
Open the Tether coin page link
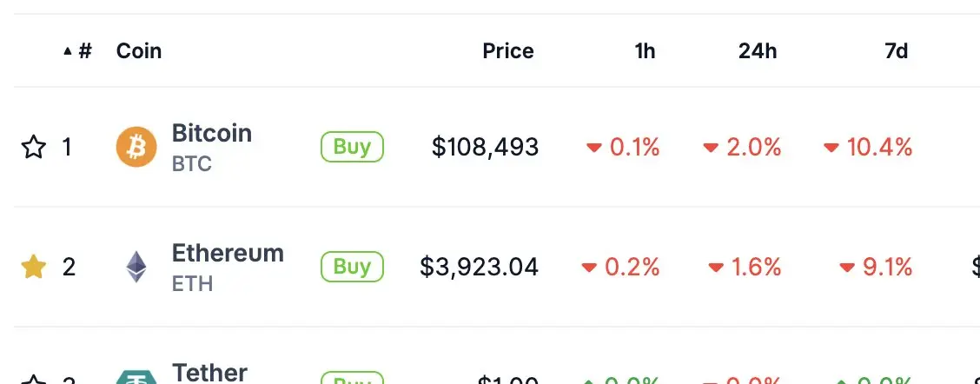pos(210,373)
